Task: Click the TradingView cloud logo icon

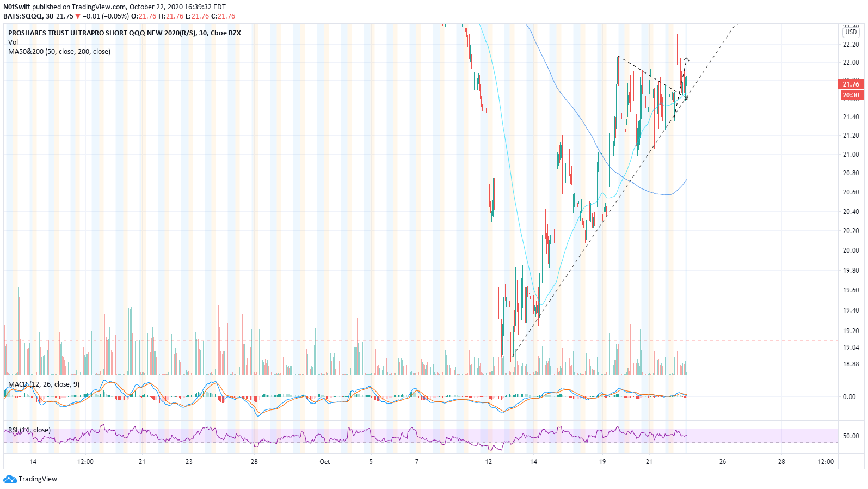Action: coord(10,479)
